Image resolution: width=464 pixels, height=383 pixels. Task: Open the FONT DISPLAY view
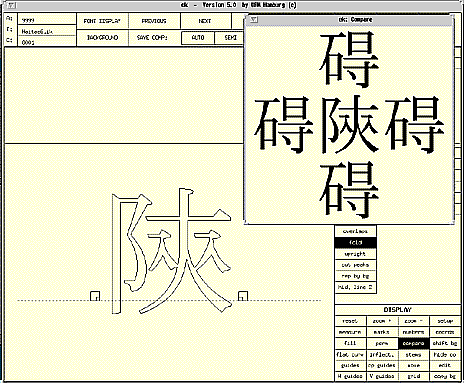coord(102,21)
